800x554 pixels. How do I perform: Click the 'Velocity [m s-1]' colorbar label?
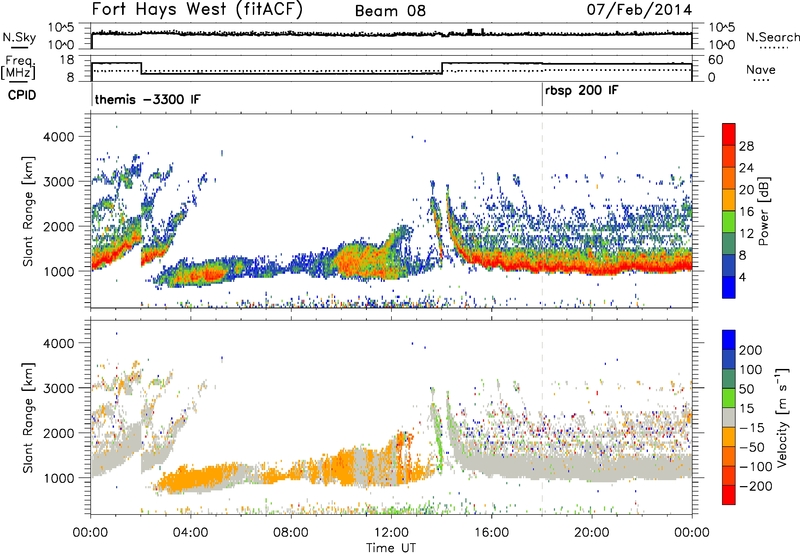782,417
